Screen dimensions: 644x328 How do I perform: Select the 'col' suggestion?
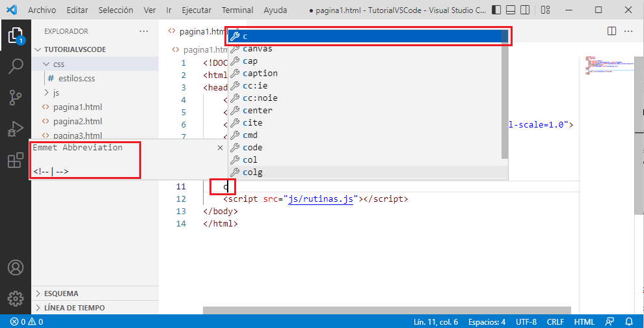(x=365, y=159)
